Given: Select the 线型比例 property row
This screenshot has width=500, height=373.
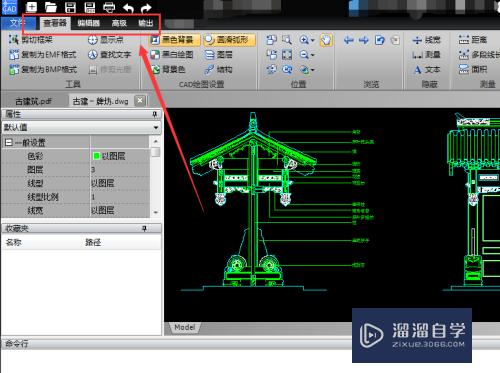Looking at the screenshot, I should (x=76, y=197).
